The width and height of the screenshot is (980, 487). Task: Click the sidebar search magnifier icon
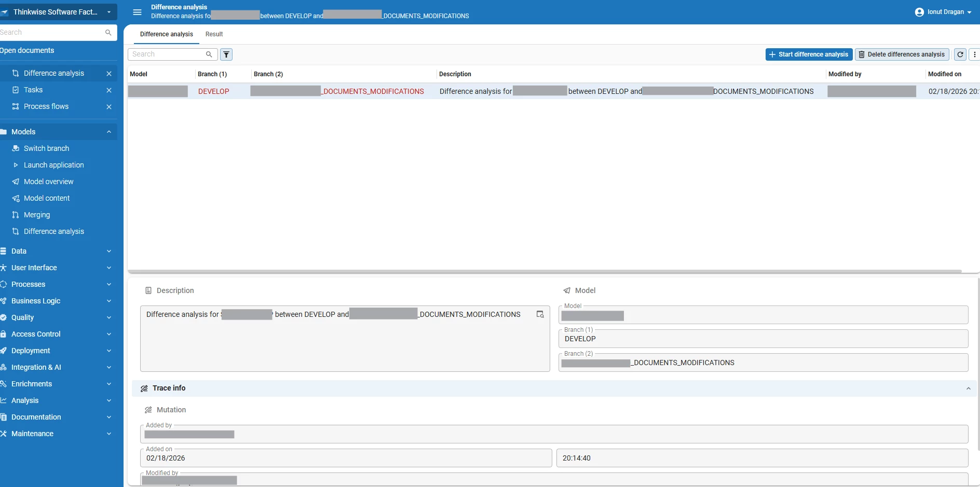[x=108, y=32]
